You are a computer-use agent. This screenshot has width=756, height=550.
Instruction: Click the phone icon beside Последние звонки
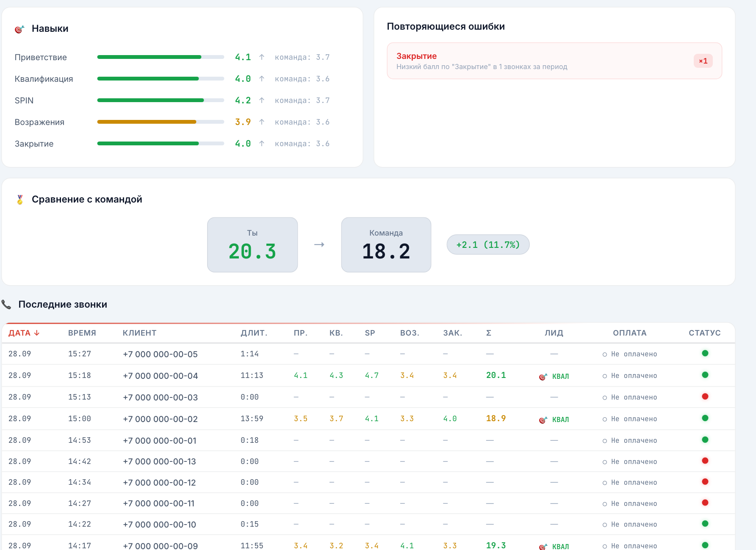(6, 305)
